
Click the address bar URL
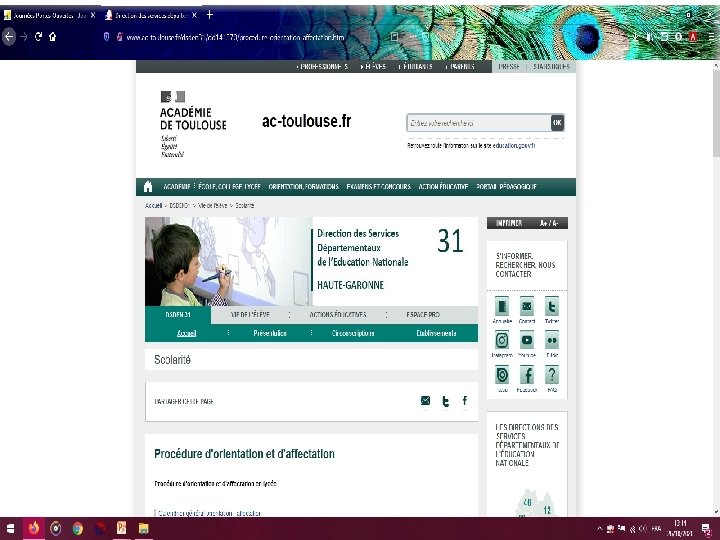click(235, 37)
